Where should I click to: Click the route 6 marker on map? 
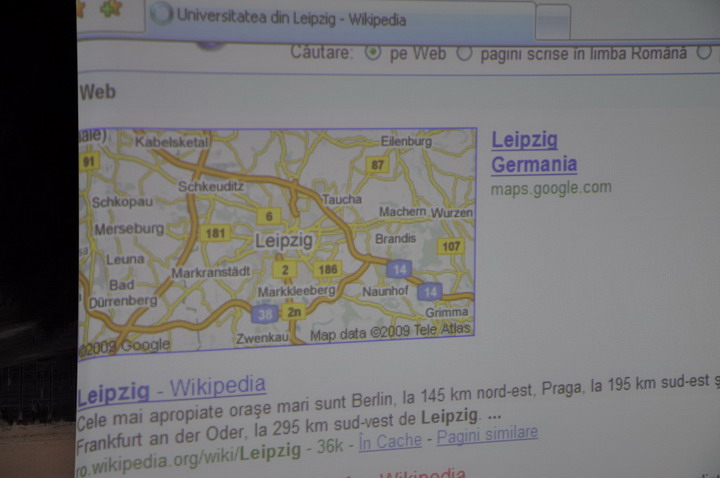pyautogui.click(x=269, y=216)
